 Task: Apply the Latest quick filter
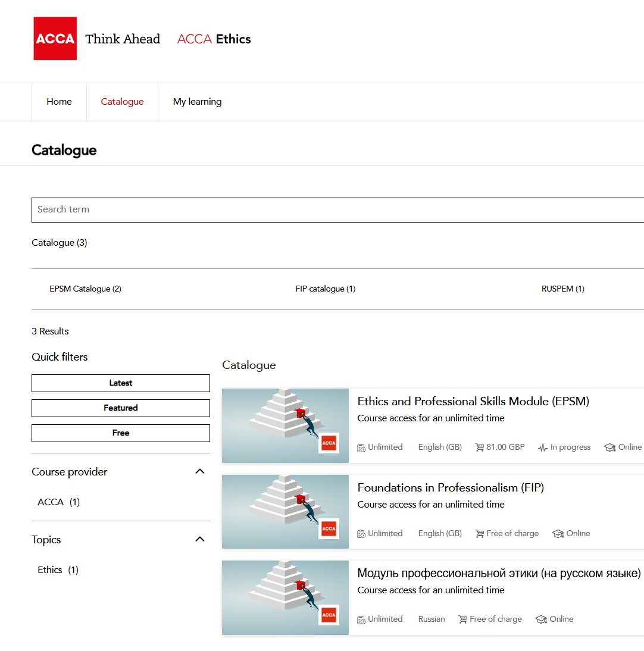pos(120,383)
